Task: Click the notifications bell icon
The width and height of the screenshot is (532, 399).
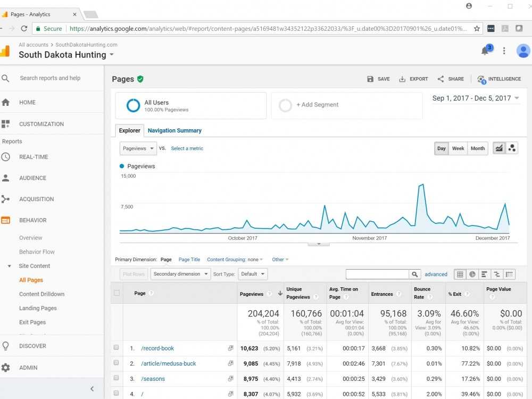Action: click(x=485, y=51)
